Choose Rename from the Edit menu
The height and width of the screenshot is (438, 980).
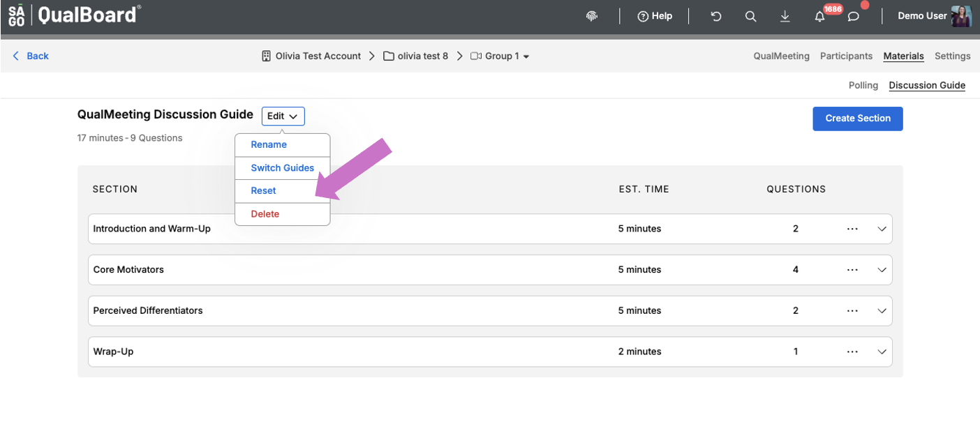(282, 144)
